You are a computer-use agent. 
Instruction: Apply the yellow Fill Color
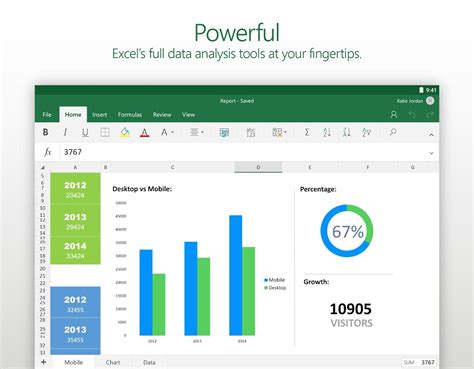pos(125,132)
